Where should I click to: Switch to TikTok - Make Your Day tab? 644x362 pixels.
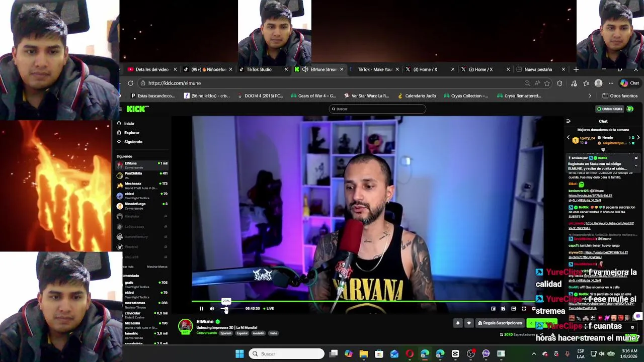[372, 69]
